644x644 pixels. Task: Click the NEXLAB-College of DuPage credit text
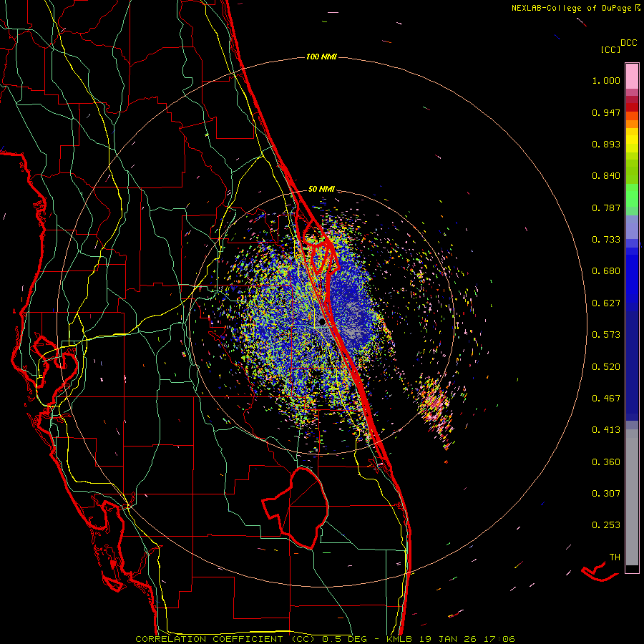pos(571,8)
